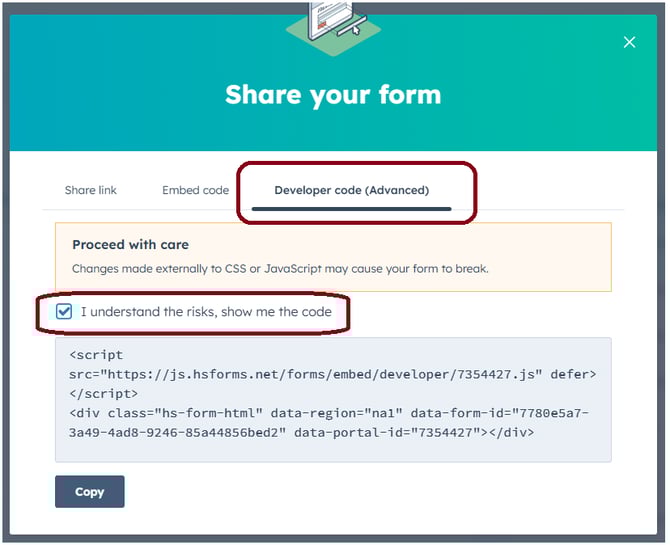Image resolution: width=670 pixels, height=545 pixels.
Task: Click the data-portal-id attribute in code
Action: [x=390, y=433]
